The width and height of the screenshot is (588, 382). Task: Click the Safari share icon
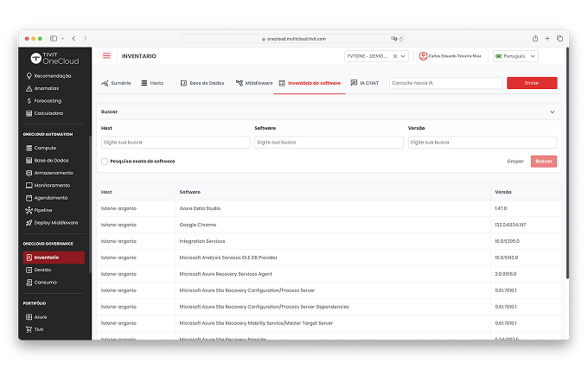point(535,39)
